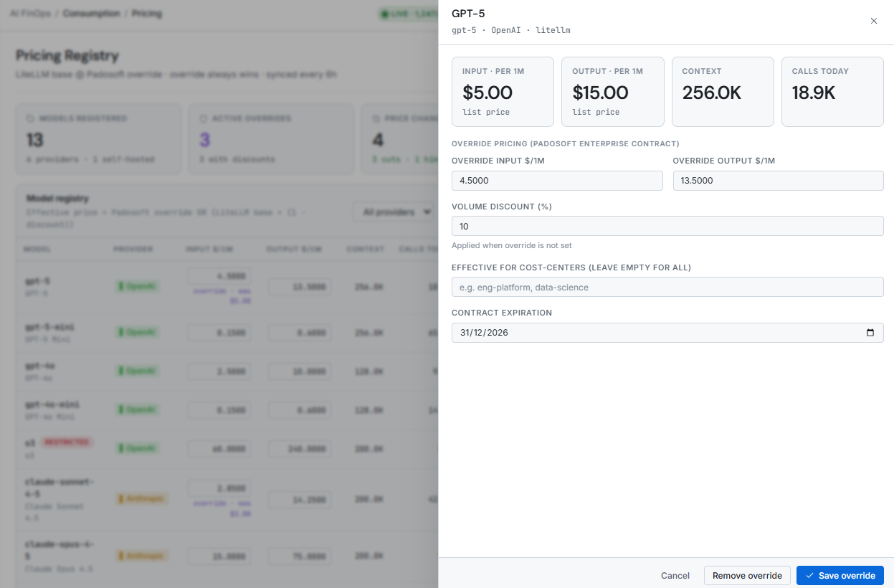The image size is (894, 588).
Task: Focus the Effective for Cost-Centers field
Action: (667, 288)
